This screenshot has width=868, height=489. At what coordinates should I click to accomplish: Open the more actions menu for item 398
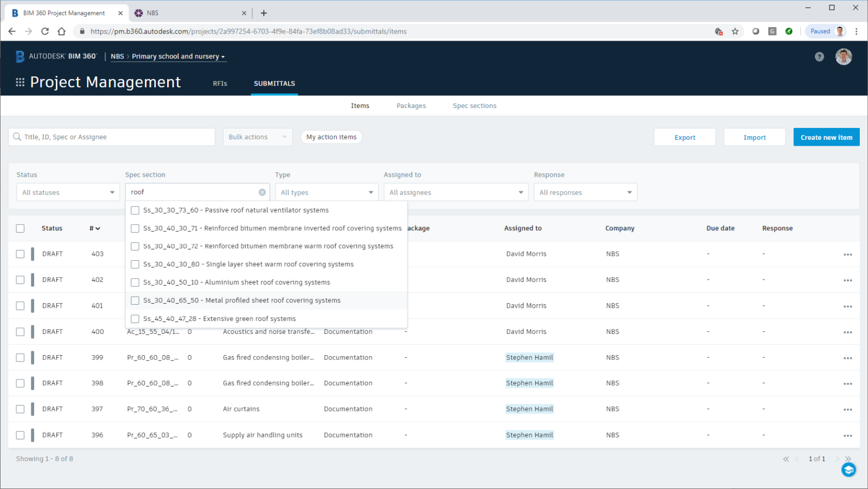click(847, 384)
